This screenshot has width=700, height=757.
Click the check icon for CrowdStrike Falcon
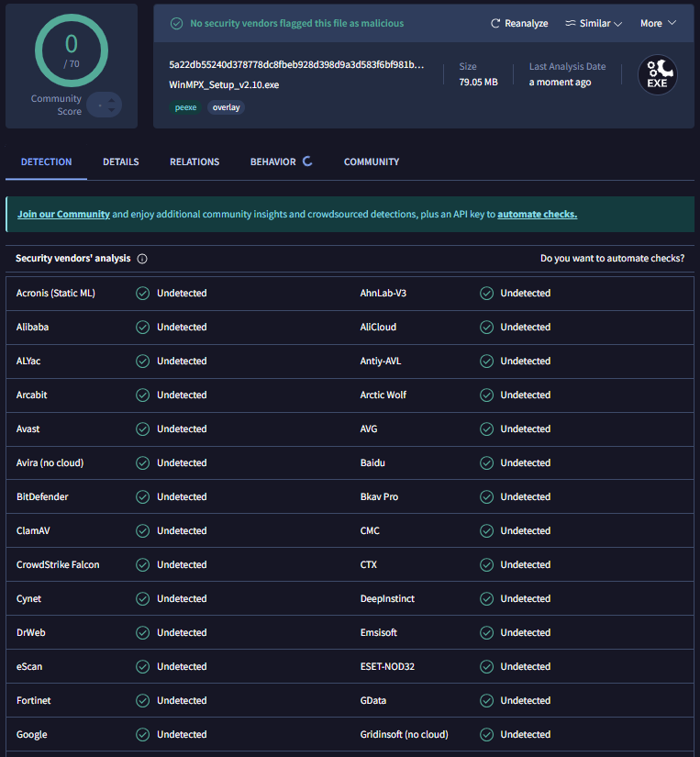point(142,564)
